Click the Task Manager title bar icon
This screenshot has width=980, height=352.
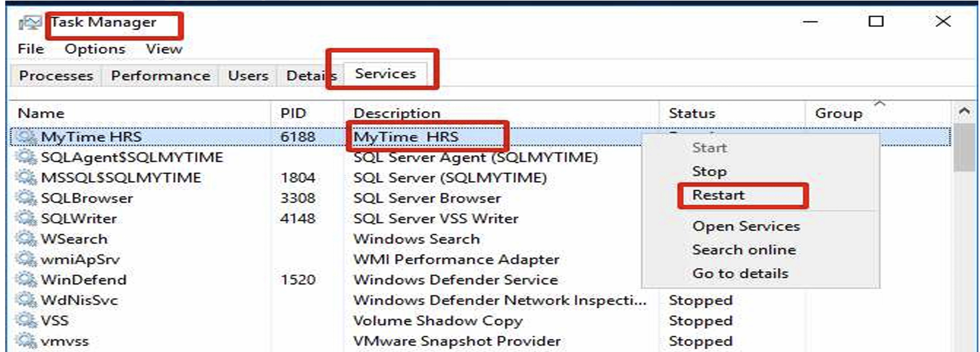pyautogui.click(x=30, y=22)
